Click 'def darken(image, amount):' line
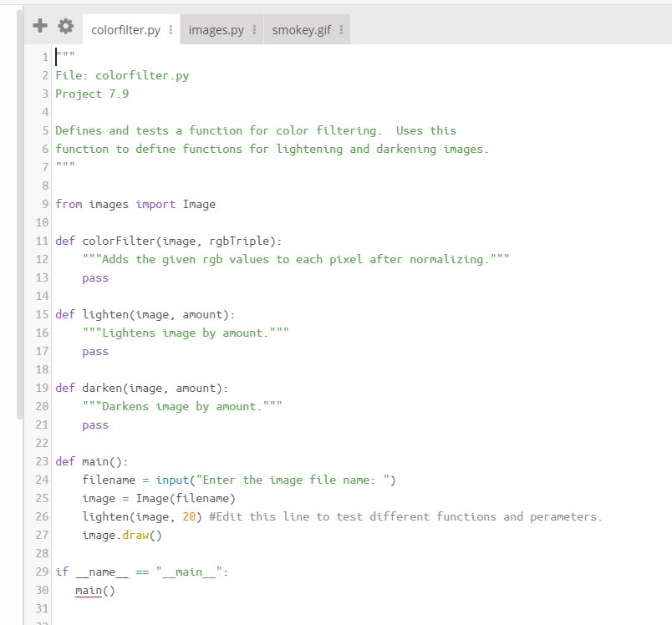Screen dimensions: 672x625 coord(142,388)
